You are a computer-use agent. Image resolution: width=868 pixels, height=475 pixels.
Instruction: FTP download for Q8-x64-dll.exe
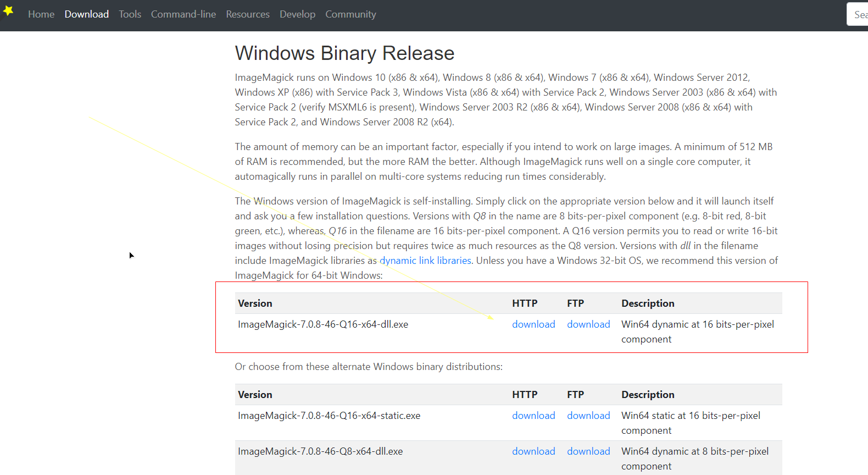(588, 451)
